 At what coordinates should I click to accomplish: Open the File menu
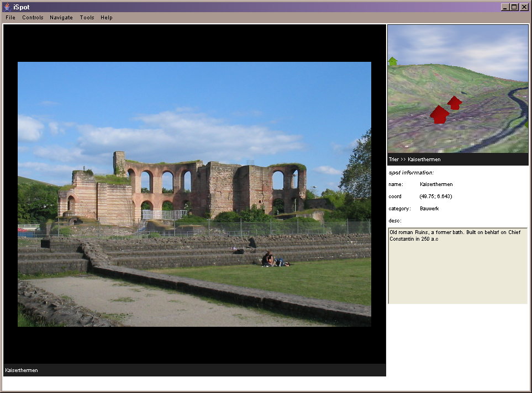[x=10, y=18]
